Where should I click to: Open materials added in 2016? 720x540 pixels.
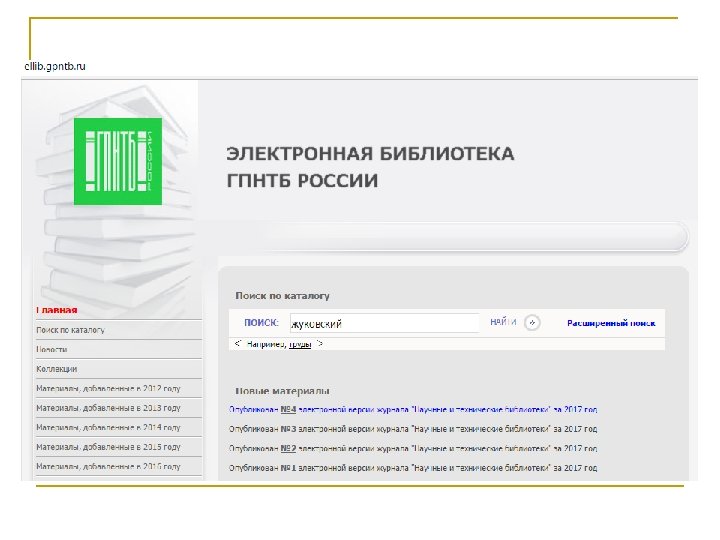pos(108,467)
